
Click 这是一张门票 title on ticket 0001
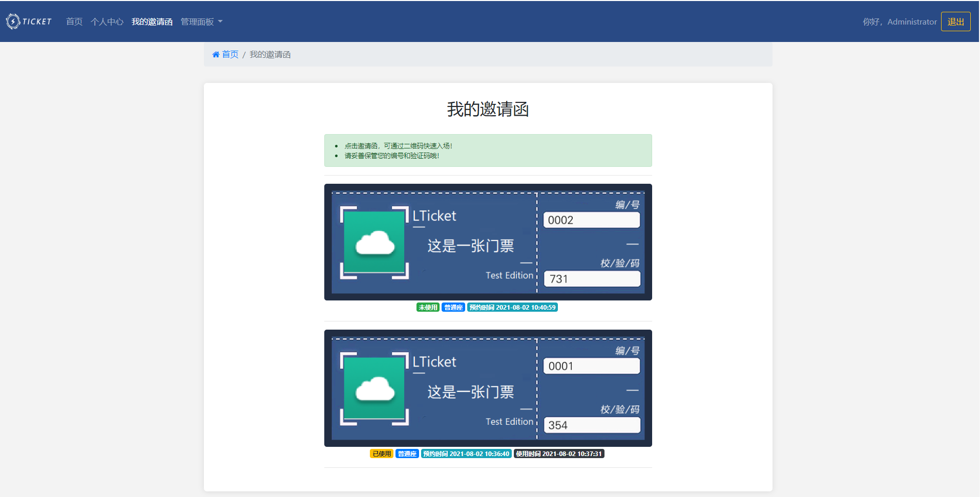(x=470, y=392)
